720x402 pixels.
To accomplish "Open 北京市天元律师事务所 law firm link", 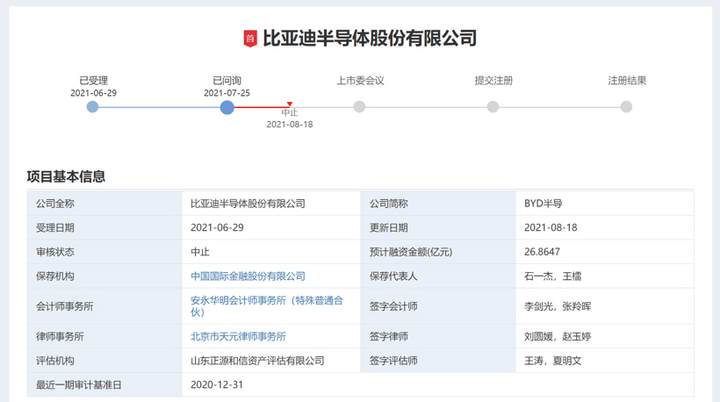I will click(x=238, y=337).
